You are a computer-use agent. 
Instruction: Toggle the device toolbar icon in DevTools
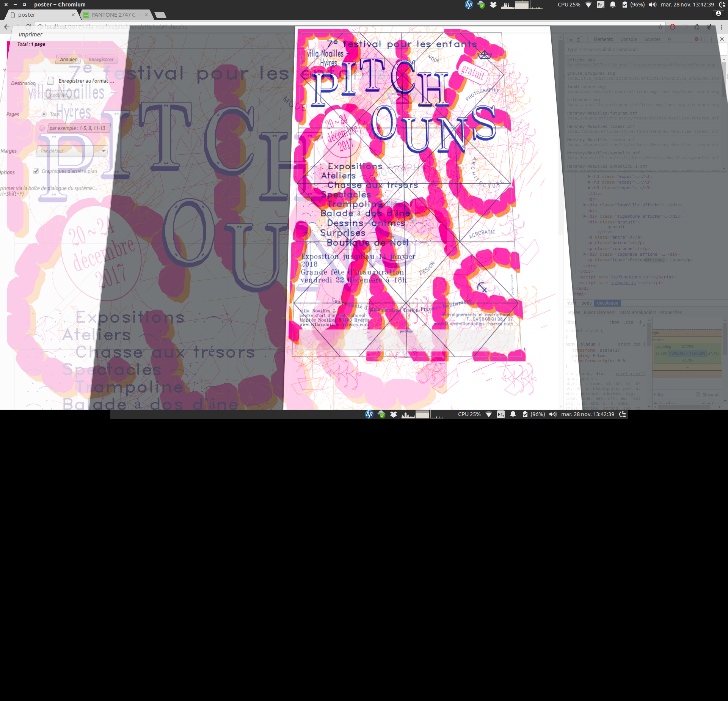click(x=580, y=39)
